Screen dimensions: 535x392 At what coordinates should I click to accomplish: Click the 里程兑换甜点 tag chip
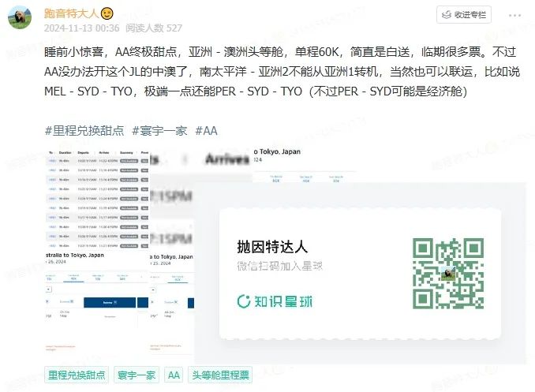coord(77,375)
